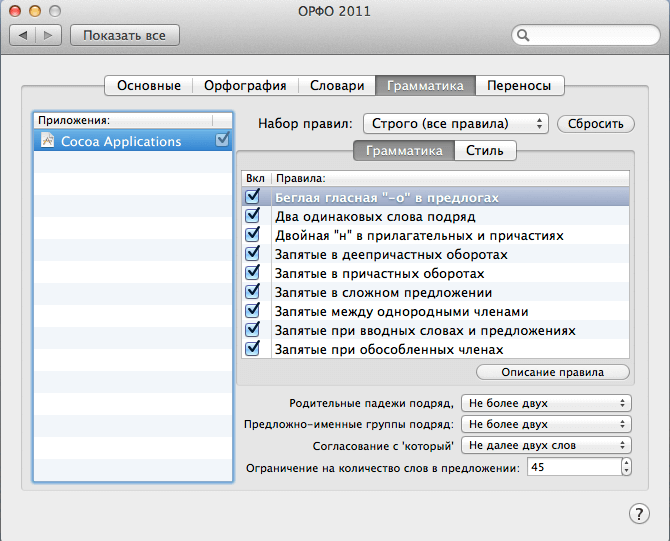Select the Грамматика sub-tab above the rules list
Image resolution: width=670 pixels, height=541 pixels.
coord(404,150)
